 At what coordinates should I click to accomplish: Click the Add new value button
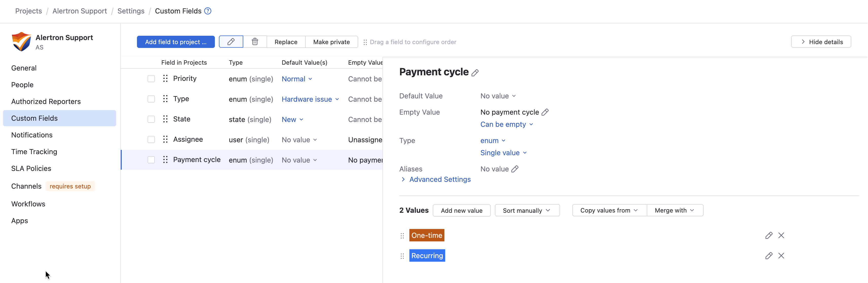pos(461,210)
